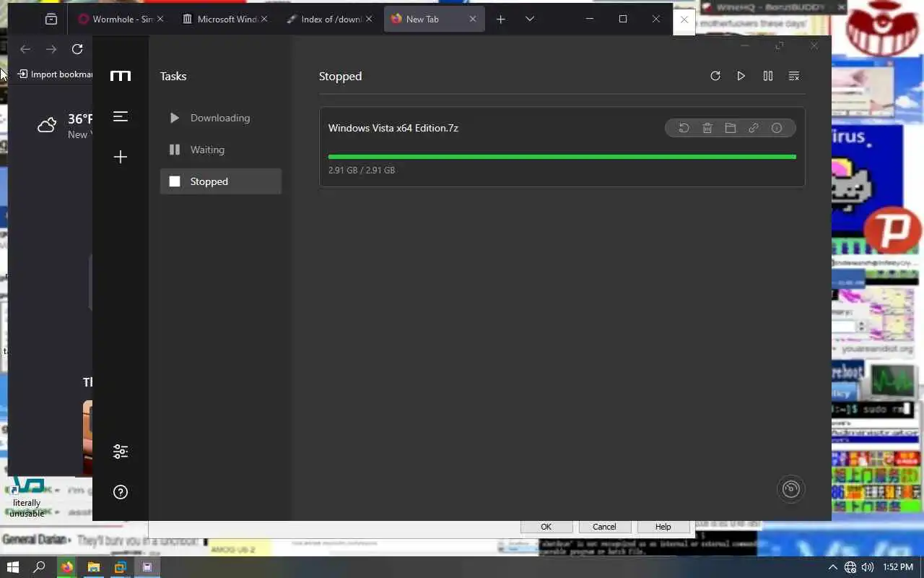924x578 pixels.
Task: Switch to the Index of /downl tab
Action: pyautogui.click(x=331, y=19)
